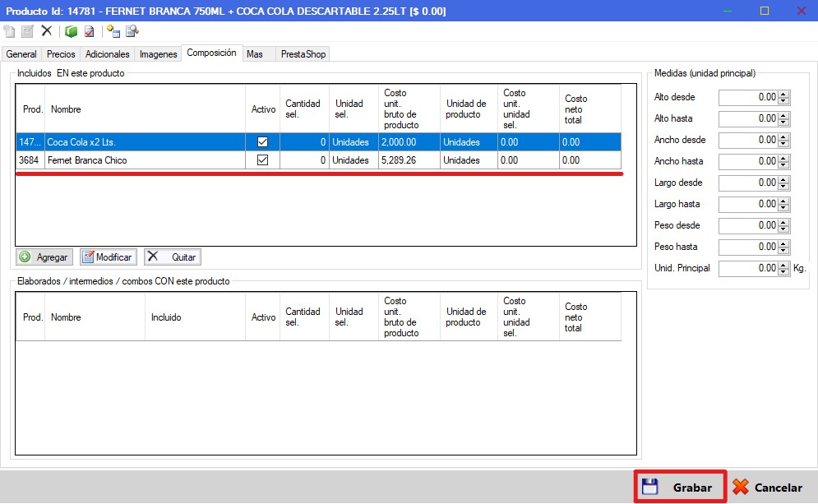Click Nombre header in the Elaborados table
Screen dimensions: 818x504
tap(95, 317)
